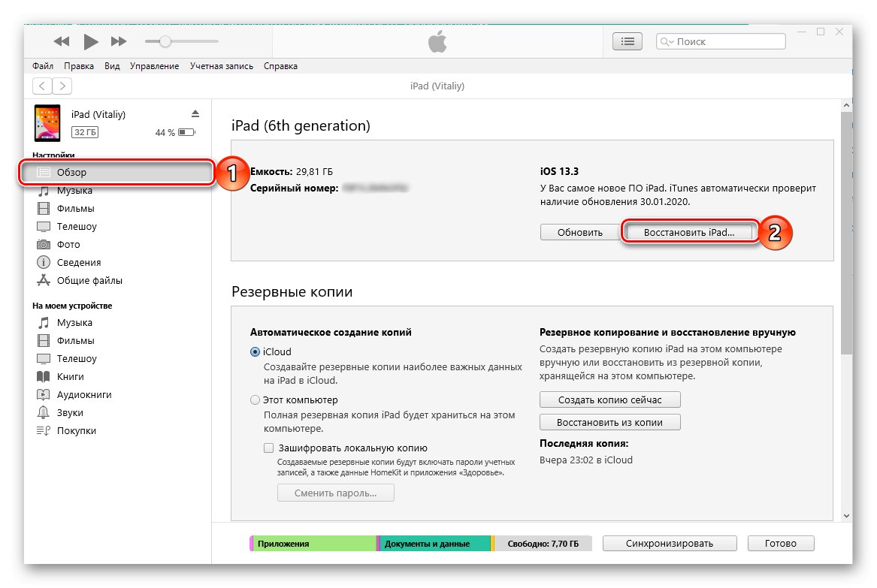Click the Книги book icon

point(44,377)
